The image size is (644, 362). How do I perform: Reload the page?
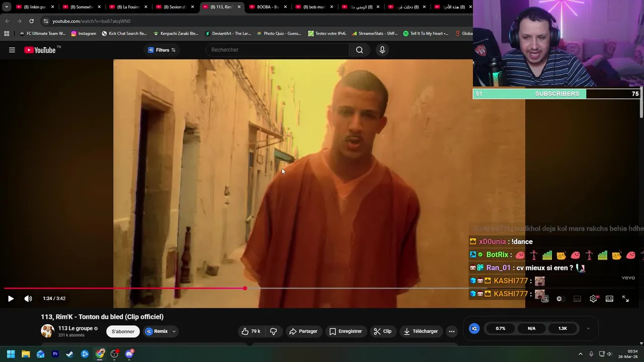31,21
